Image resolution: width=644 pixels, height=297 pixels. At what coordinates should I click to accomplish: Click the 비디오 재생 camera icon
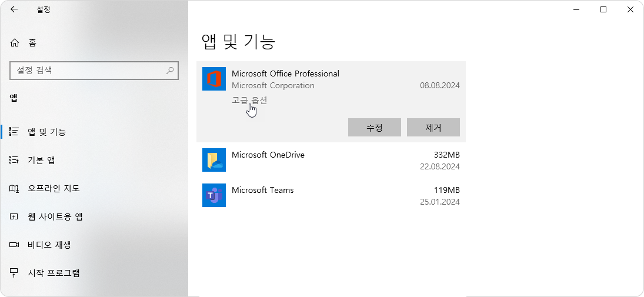(x=15, y=245)
